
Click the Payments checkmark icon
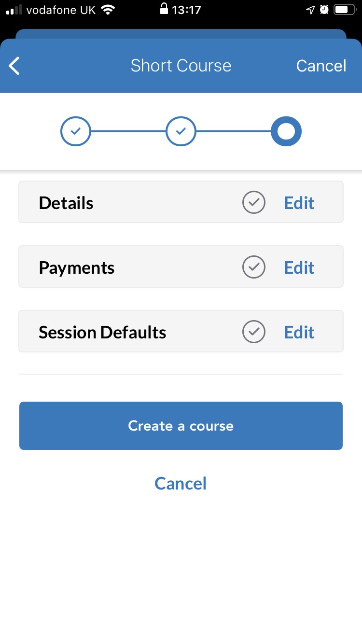tap(254, 267)
